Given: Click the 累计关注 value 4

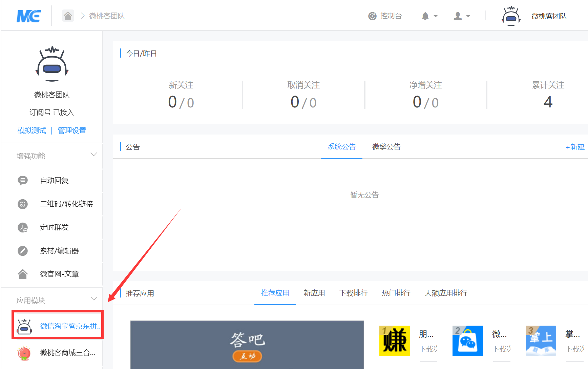Looking at the screenshot, I should point(548,102).
